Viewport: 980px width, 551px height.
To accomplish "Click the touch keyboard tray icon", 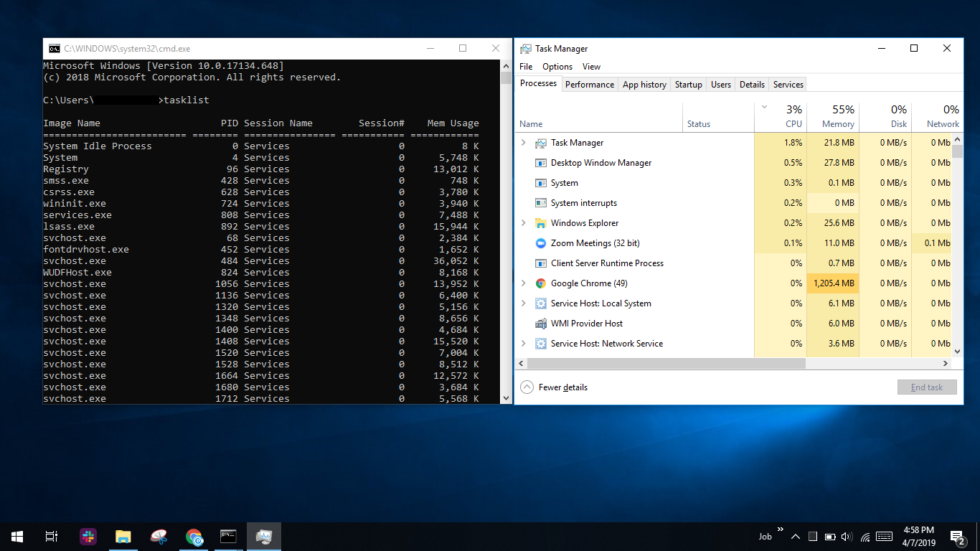I will coord(884,537).
